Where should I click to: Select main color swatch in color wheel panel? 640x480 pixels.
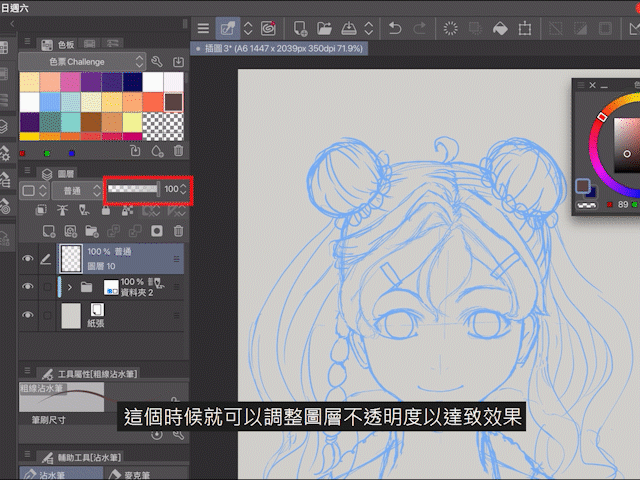pyautogui.click(x=582, y=186)
